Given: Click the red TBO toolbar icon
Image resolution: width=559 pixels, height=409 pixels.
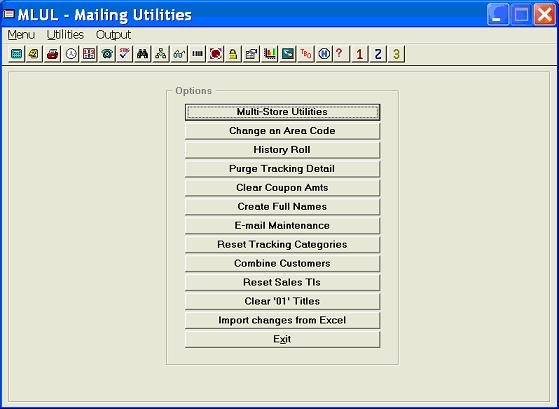Looking at the screenshot, I should (306, 54).
